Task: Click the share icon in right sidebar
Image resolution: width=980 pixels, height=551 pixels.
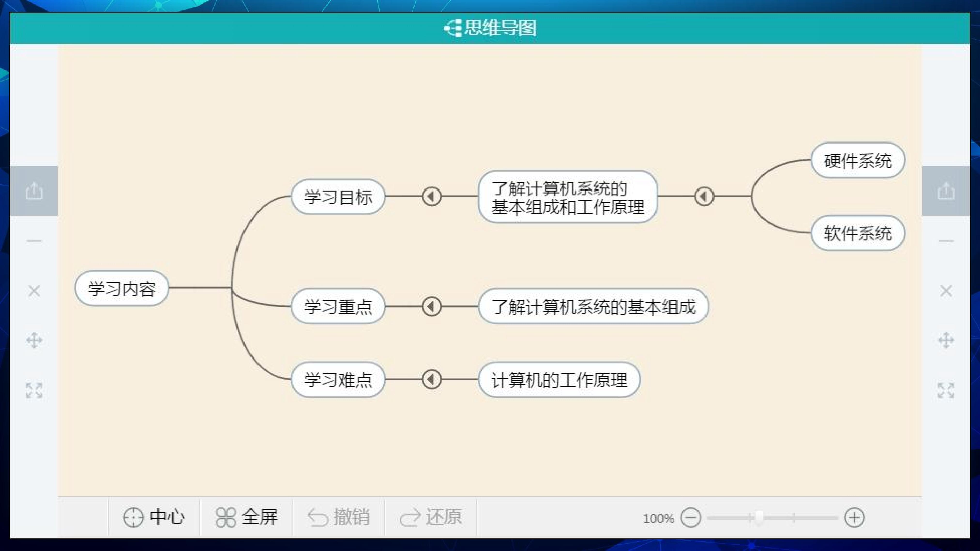Action: (x=946, y=191)
